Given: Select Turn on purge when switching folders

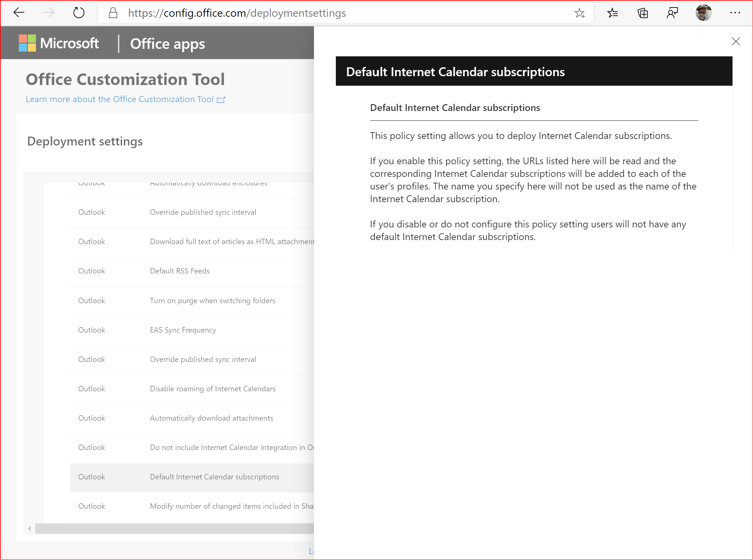Looking at the screenshot, I should pos(213,300).
